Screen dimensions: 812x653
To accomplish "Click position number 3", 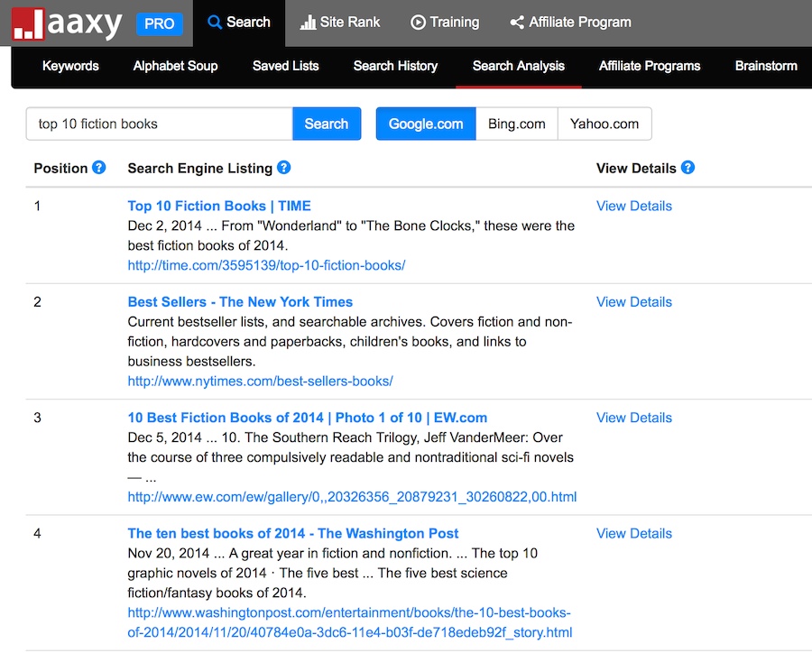I will coord(37,418).
